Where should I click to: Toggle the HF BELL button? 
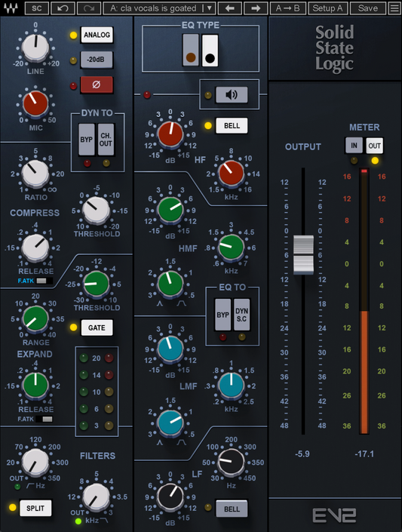(232, 126)
